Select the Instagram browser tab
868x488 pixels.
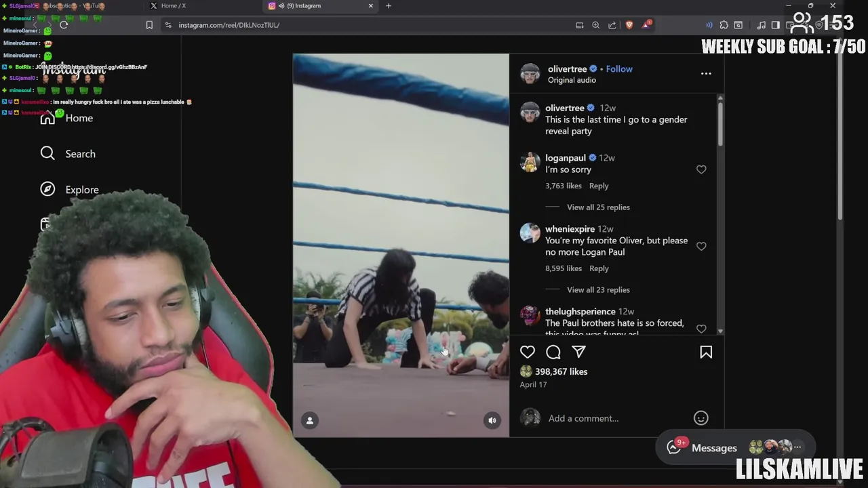319,5
